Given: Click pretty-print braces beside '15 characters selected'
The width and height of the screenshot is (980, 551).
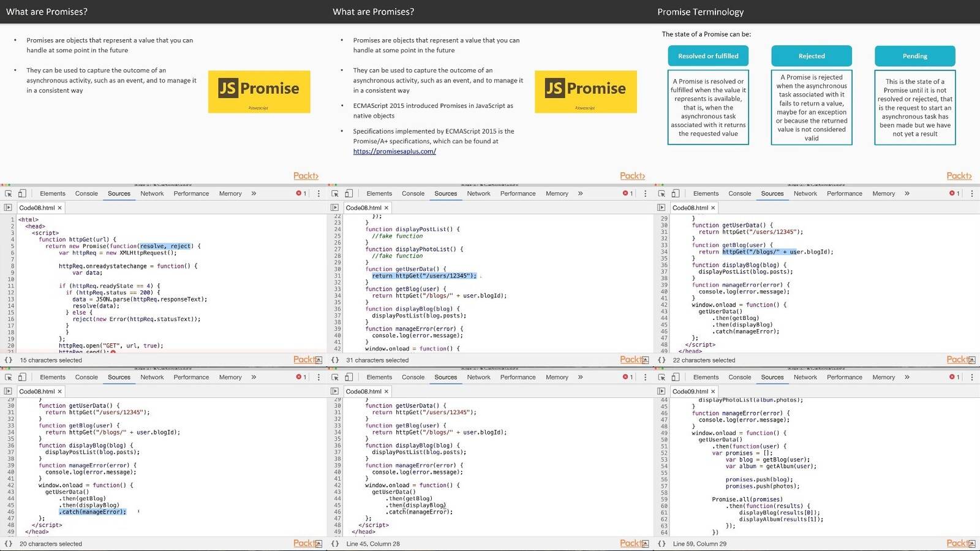Looking at the screenshot, I should tap(9, 360).
